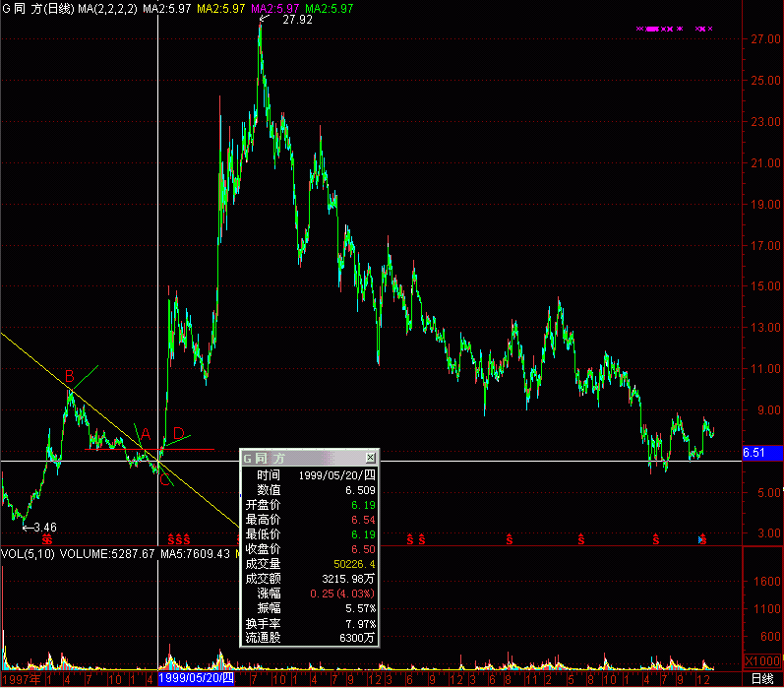Screen dimensions: 784x688
Task: Click the S marker near month 4 of last year
Action: pos(655,540)
